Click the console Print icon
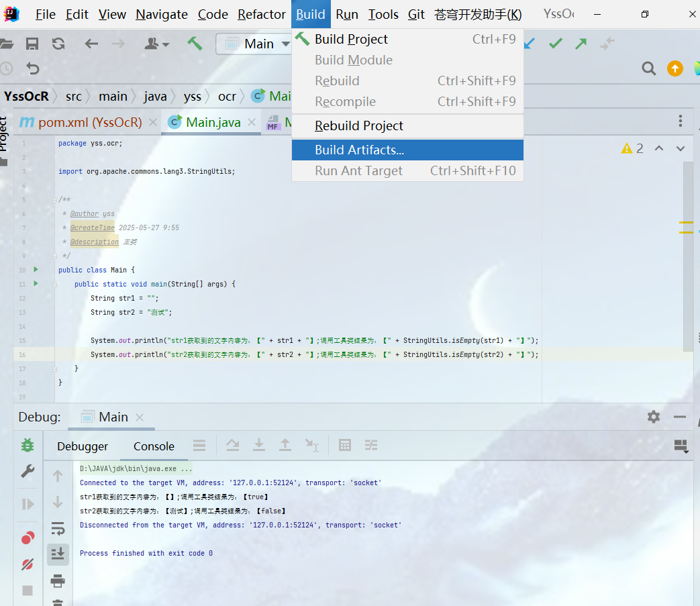 58,581
